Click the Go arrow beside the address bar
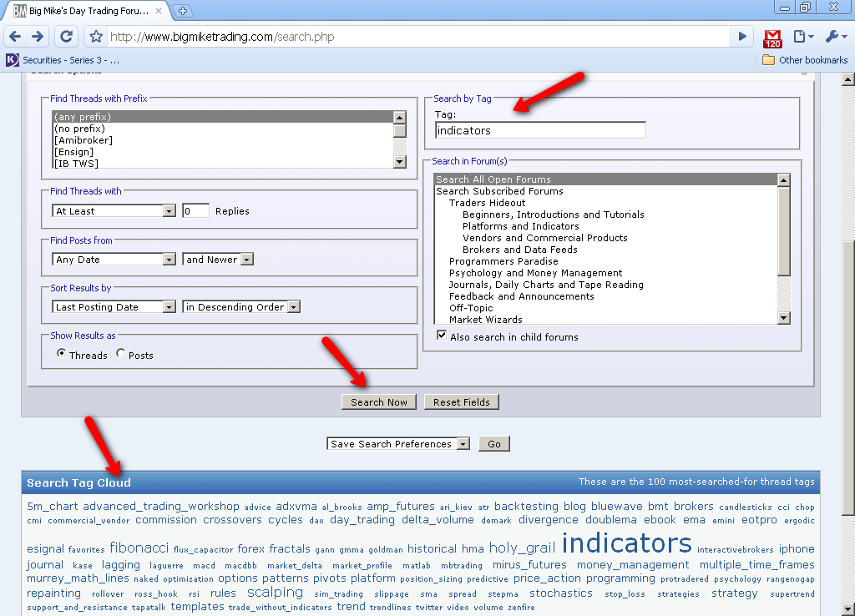 (742, 37)
